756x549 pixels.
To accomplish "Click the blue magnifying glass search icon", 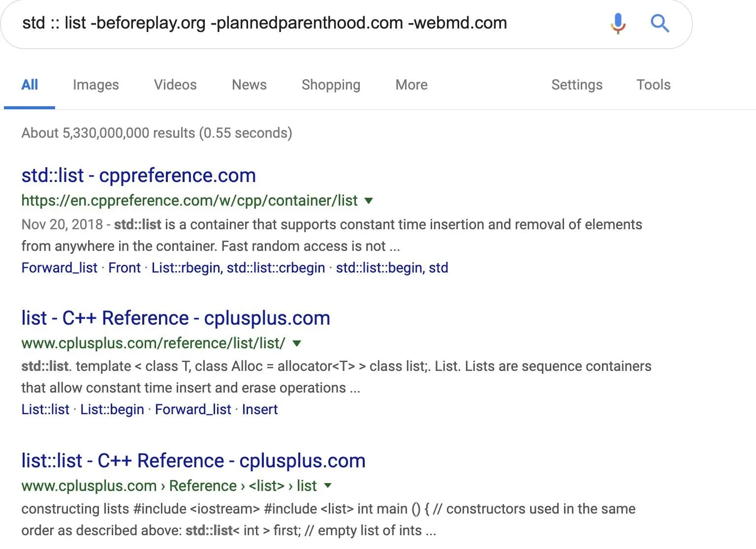I will tap(660, 23).
